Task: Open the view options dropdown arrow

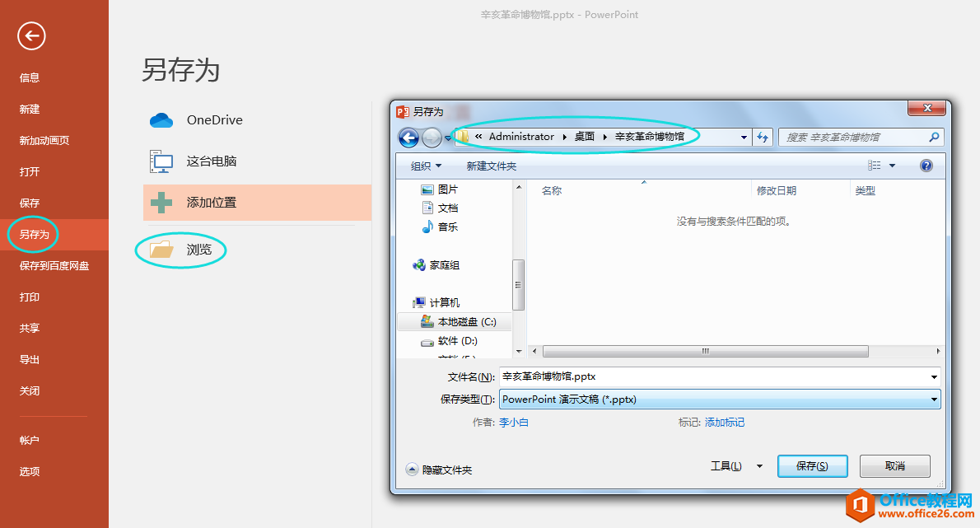Action: [893, 166]
